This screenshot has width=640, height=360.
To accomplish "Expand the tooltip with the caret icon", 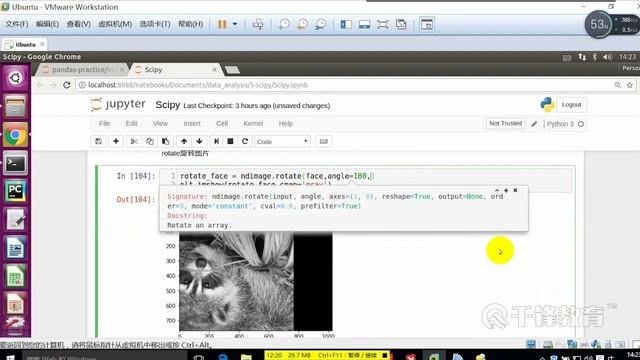I will tap(497, 190).
